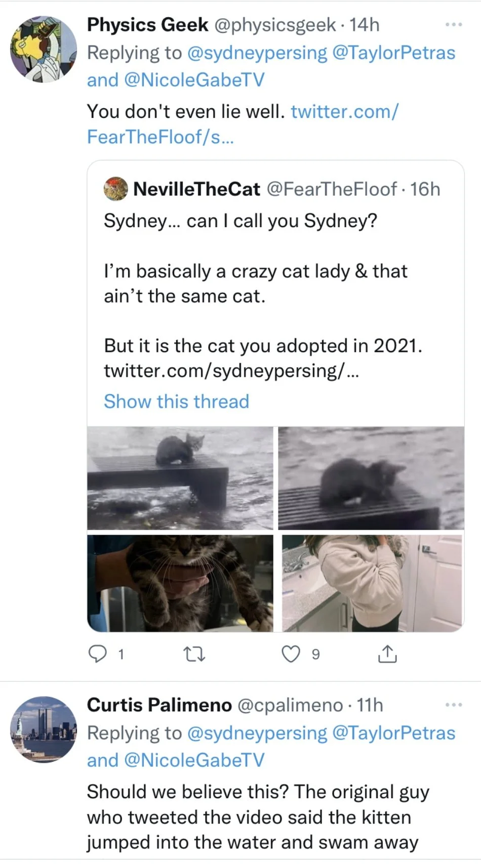The width and height of the screenshot is (481, 868).
Task: Open Physics Geek profile avatar
Action: point(44,49)
